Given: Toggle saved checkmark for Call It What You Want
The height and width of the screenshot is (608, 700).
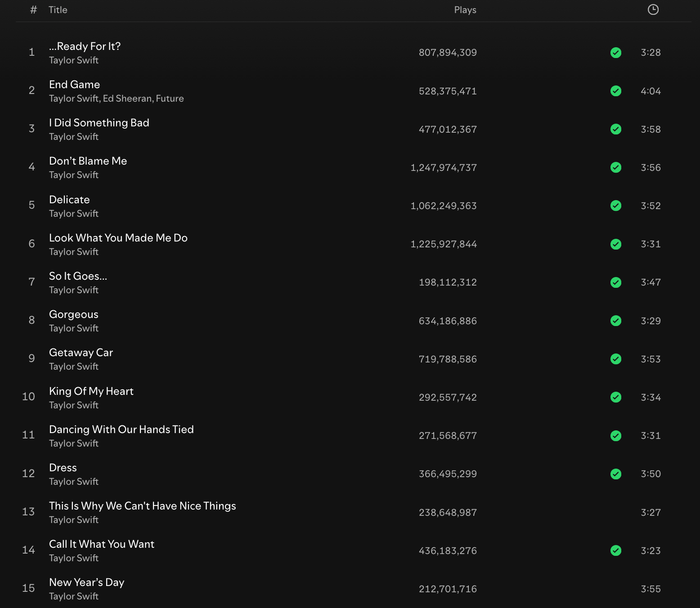Looking at the screenshot, I should point(616,550).
